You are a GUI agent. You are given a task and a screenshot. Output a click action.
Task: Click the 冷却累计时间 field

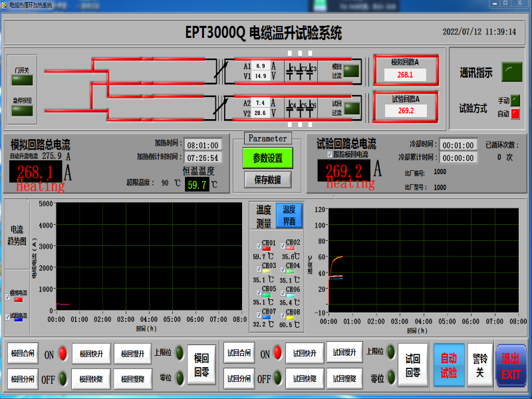[x=458, y=158]
